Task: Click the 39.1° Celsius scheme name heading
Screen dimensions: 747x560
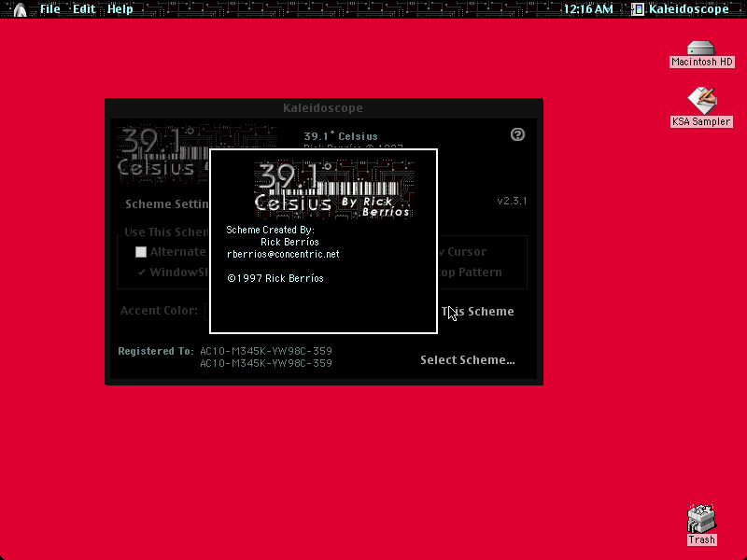Action: (341, 136)
